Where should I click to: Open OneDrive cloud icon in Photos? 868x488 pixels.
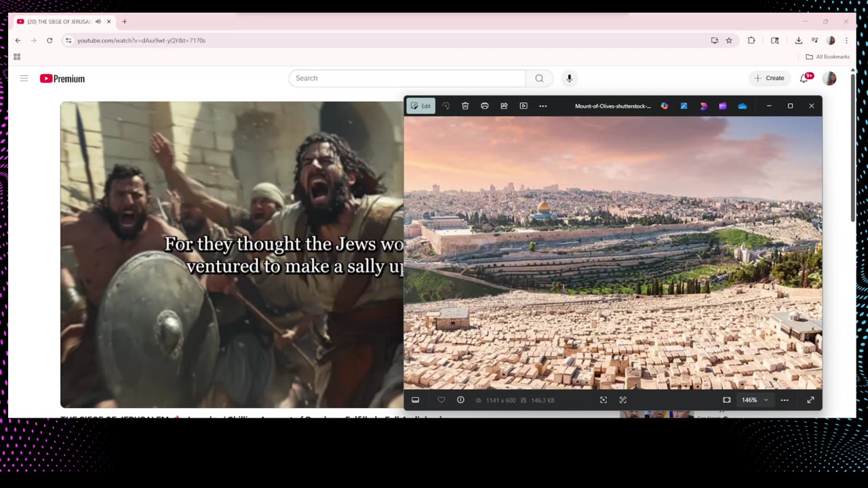pos(743,106)
